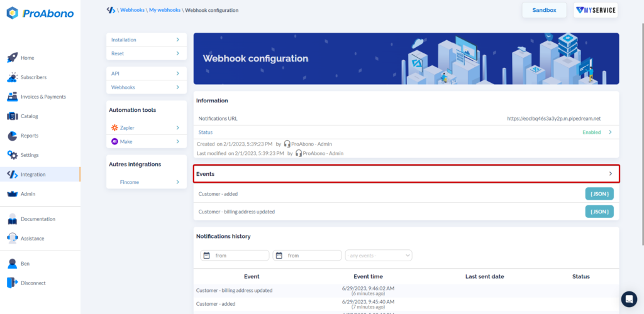Select Home in sidebar

coord(28,58)
